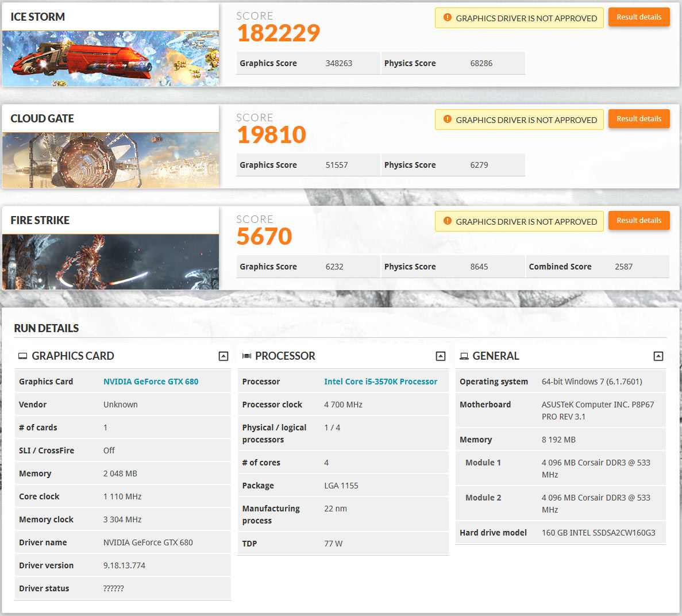682x616 pixels.
Task: Click the Ice Storm score 182229
Action: (279, 33)
